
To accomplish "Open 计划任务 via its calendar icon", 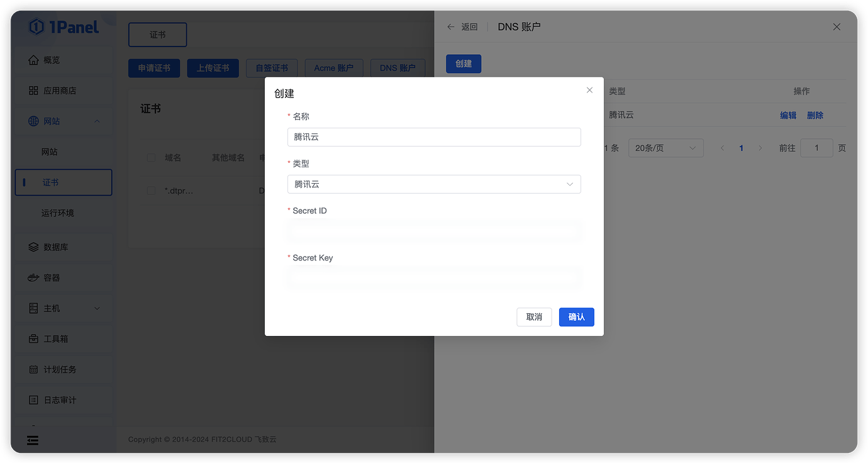I will 33,369.
